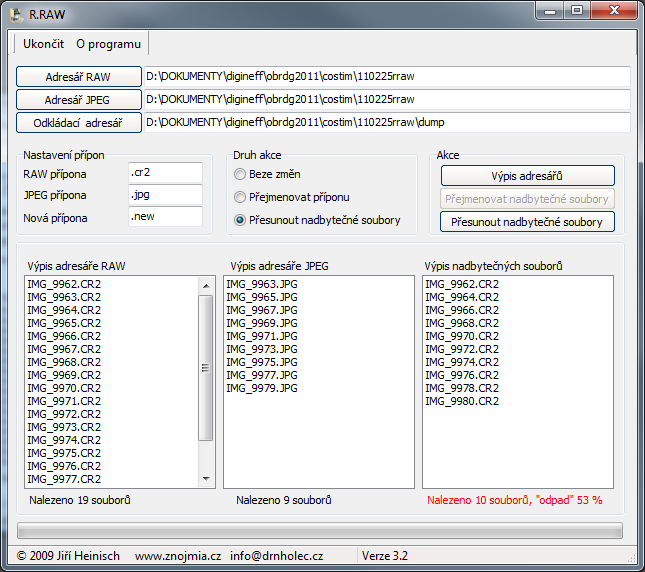The image size is (645, 572).
Task: Click the Adresář RAW button
Action: (x=78, y=77)
